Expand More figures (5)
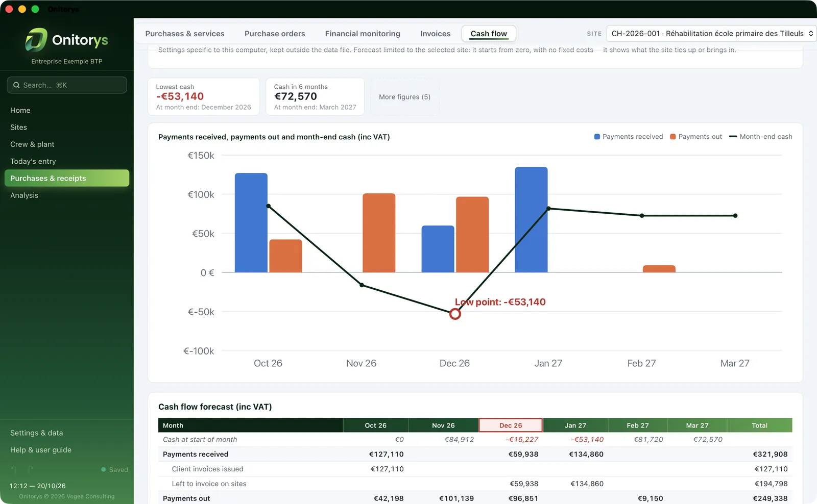Screen dimensions: 817x504 (404, 97)
